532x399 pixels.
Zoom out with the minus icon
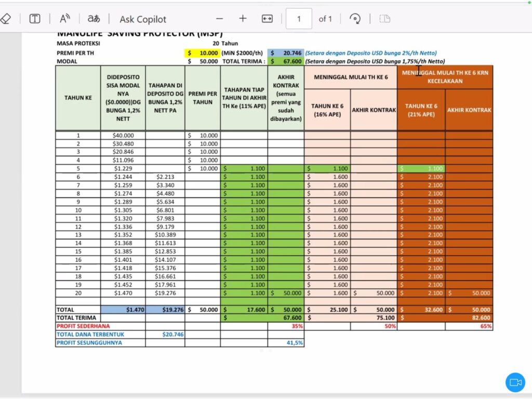point(220,19)
